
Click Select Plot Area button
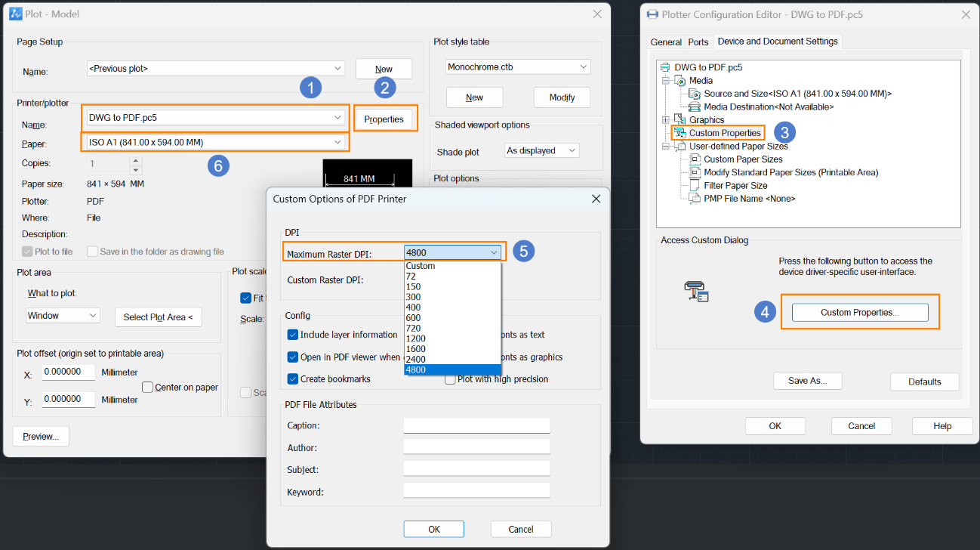pos(159,317)
